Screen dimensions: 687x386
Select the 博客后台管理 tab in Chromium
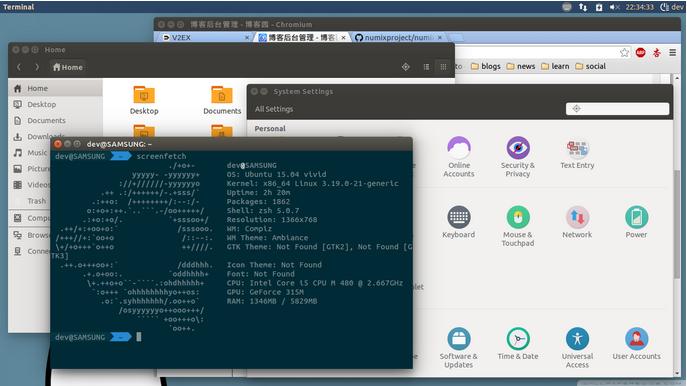(302, 38)
